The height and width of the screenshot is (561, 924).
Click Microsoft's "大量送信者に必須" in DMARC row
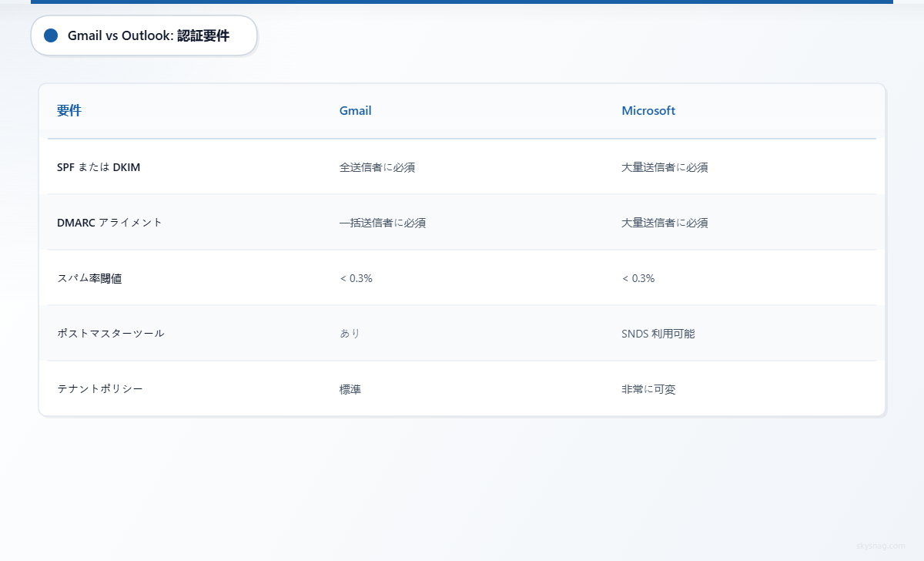[665, 223]
